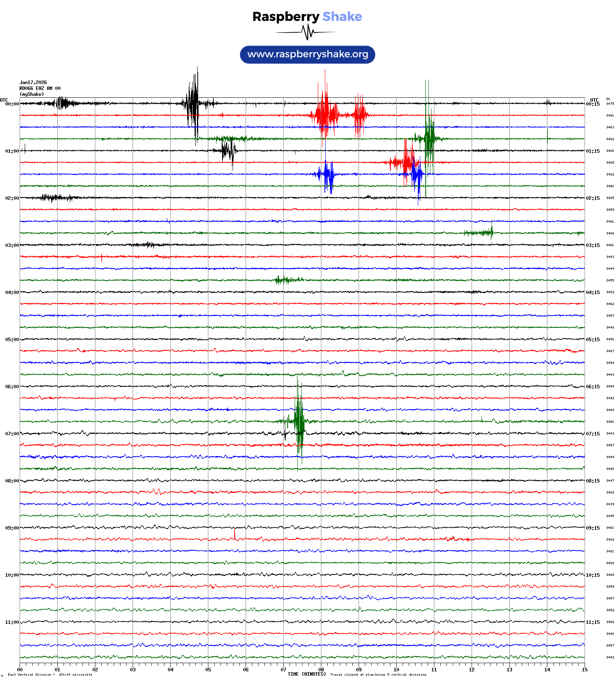The image size is (616, 680).
Task: Click the 00:00 UTC time label on left
Action: 12,104
